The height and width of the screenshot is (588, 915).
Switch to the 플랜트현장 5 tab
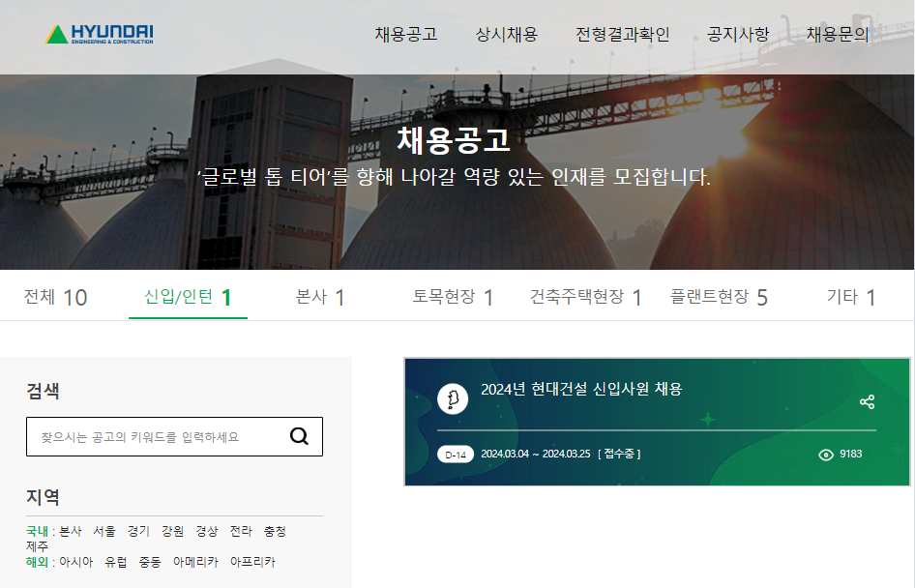point(719,297)
